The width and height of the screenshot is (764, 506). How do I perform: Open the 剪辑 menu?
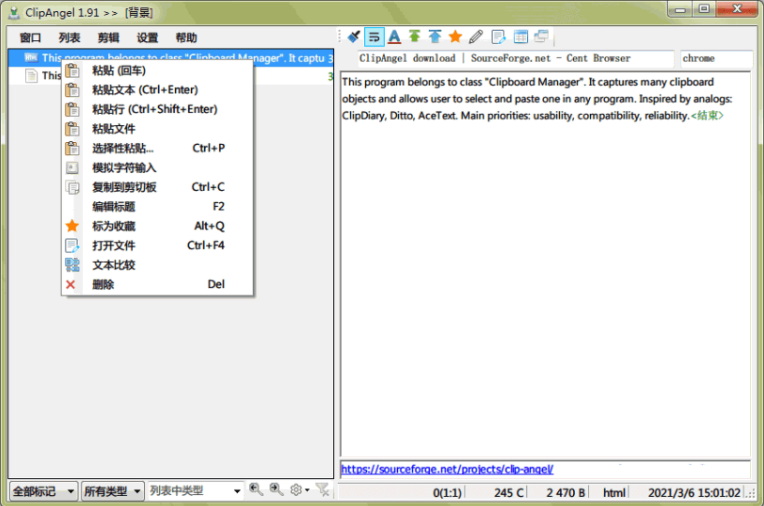[108, 38]
